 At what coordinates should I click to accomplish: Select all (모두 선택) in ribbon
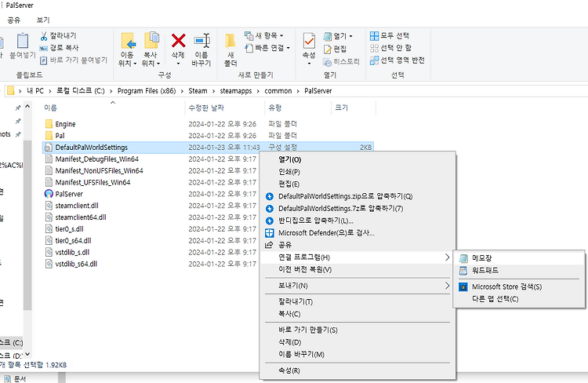click(390, 35)
